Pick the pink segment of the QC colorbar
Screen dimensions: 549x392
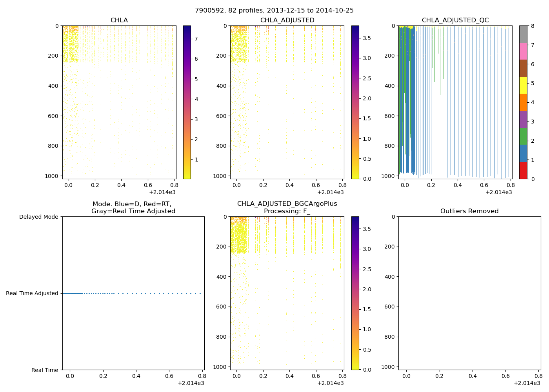pos(523,51)
